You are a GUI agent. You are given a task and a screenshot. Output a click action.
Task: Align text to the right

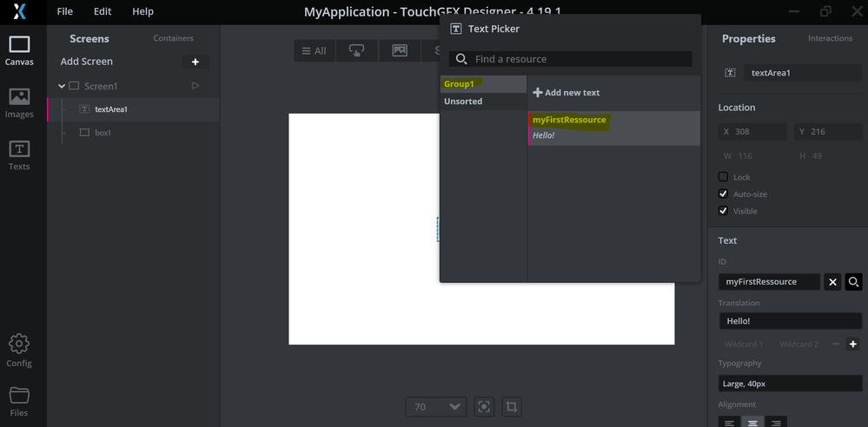776,424
